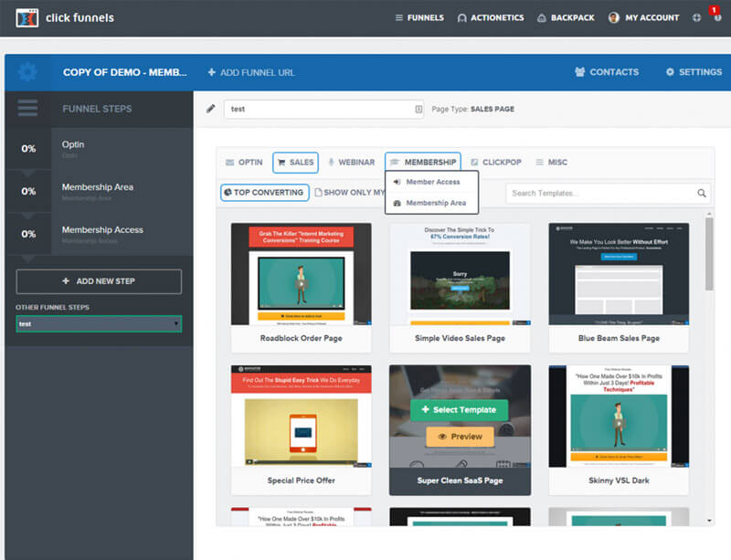Click the Copy of Demo funnel title
This screenshot has height=560, width=731.
125,72
